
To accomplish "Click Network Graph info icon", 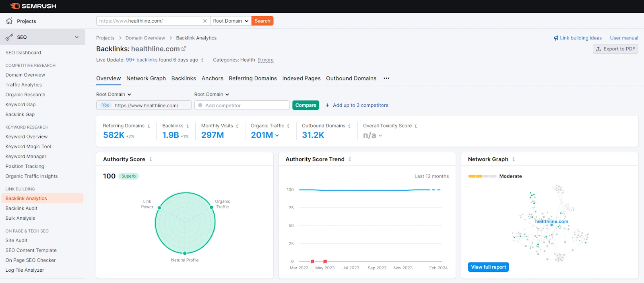I will [x=514, y=159].
